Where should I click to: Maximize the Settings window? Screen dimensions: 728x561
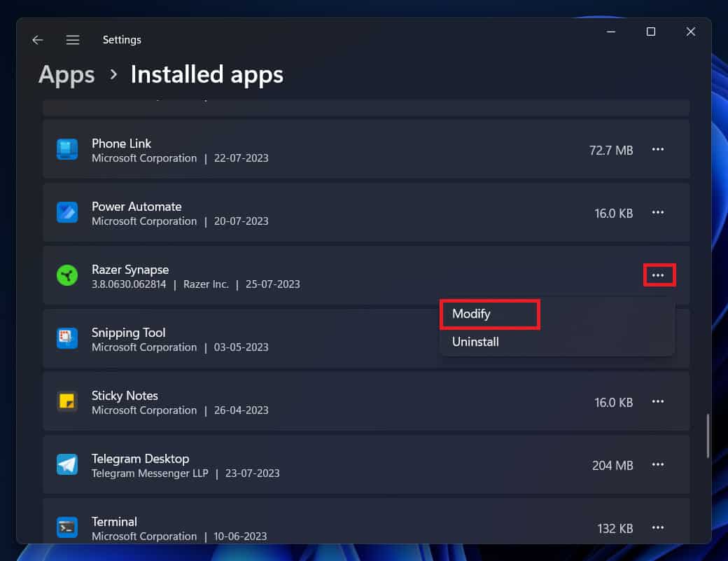(651, 32)
